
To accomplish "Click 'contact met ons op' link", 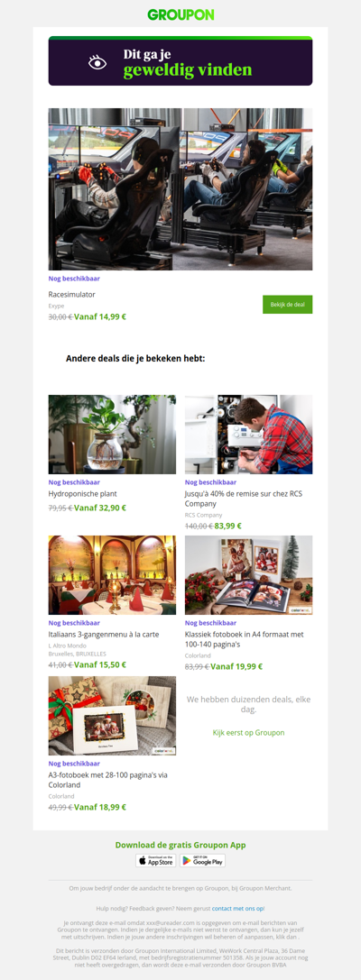I will (x=237, y=908).
